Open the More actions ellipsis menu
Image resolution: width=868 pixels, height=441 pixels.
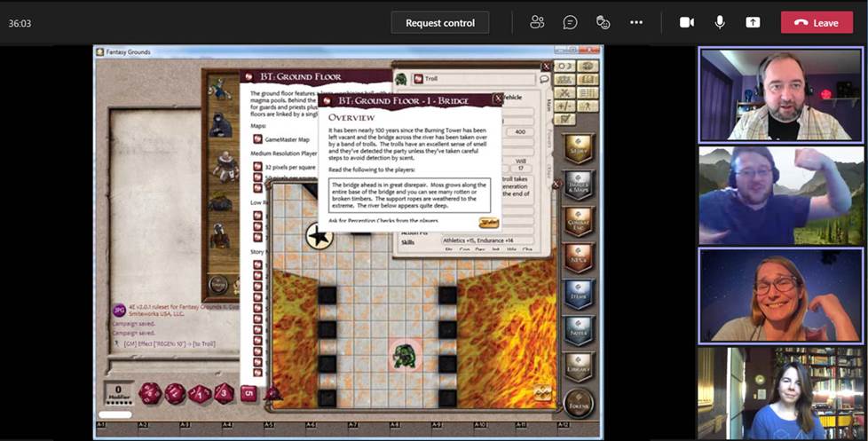point(636,23)
